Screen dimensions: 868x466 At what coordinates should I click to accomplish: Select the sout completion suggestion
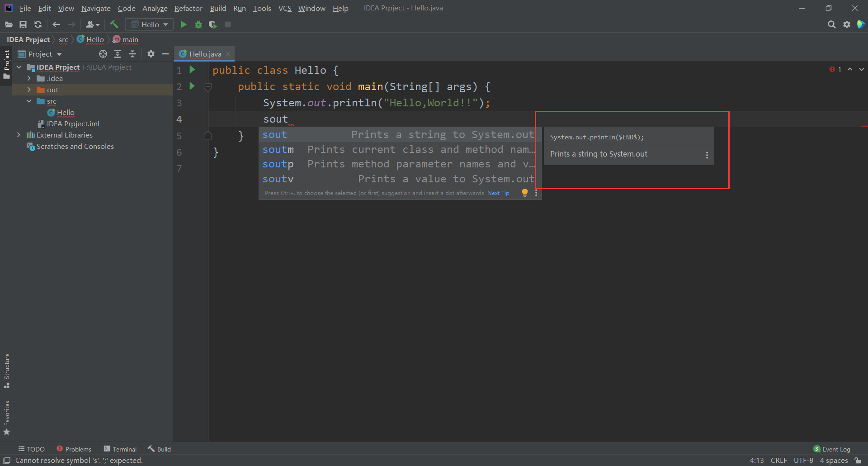click(400, 134)
